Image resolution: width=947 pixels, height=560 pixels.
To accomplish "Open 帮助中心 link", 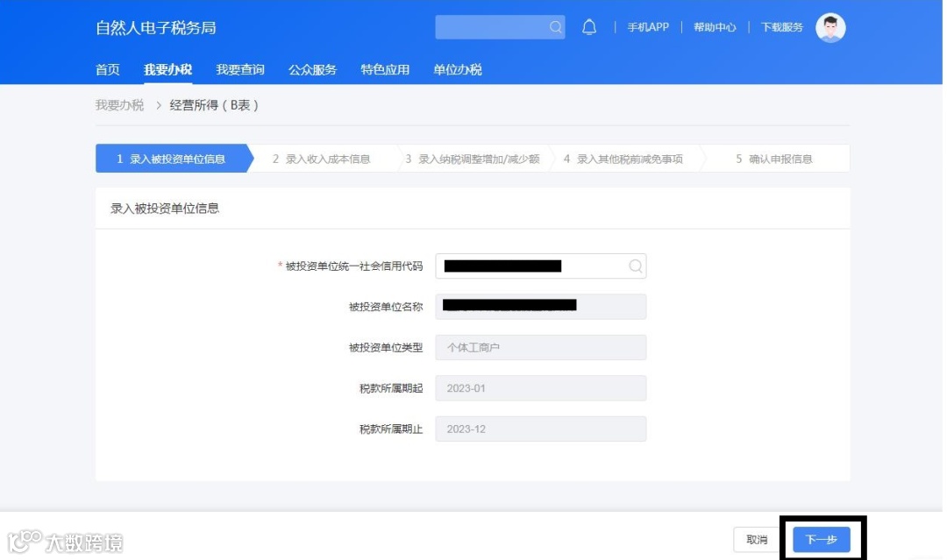I will click(715, 27).
